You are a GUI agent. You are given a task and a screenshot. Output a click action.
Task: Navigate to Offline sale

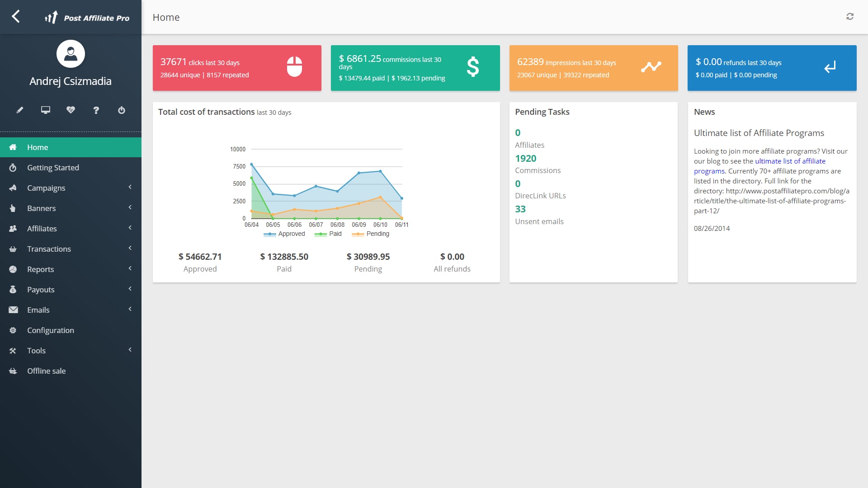[x=46, y=371]
